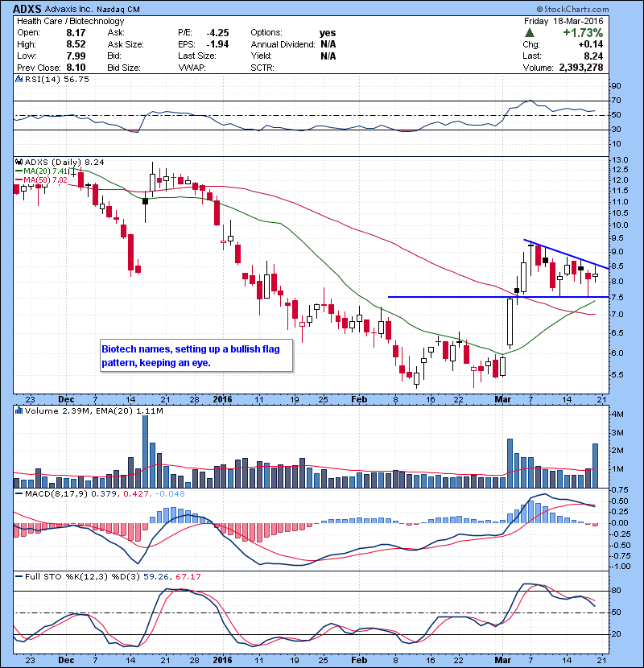Screen dimensions: 644x668
Task: Select the P/E value -4.25
Action: pyautogui.click(x=218, y=33)
